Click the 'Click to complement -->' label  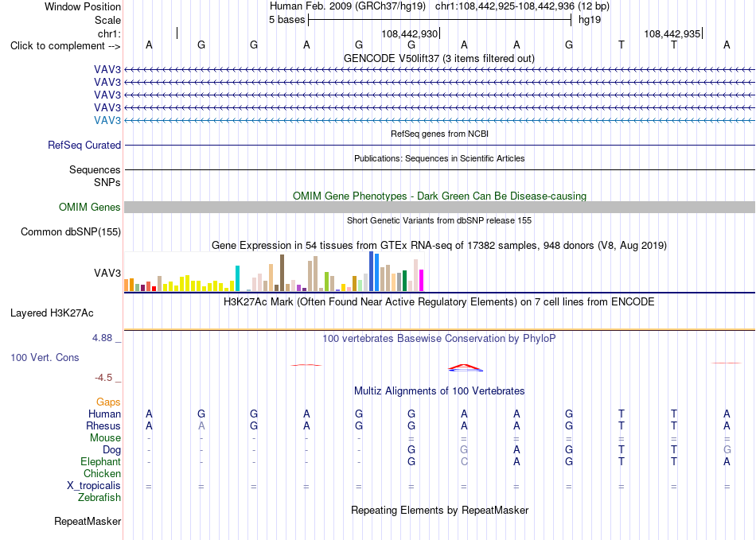(65, 46)
